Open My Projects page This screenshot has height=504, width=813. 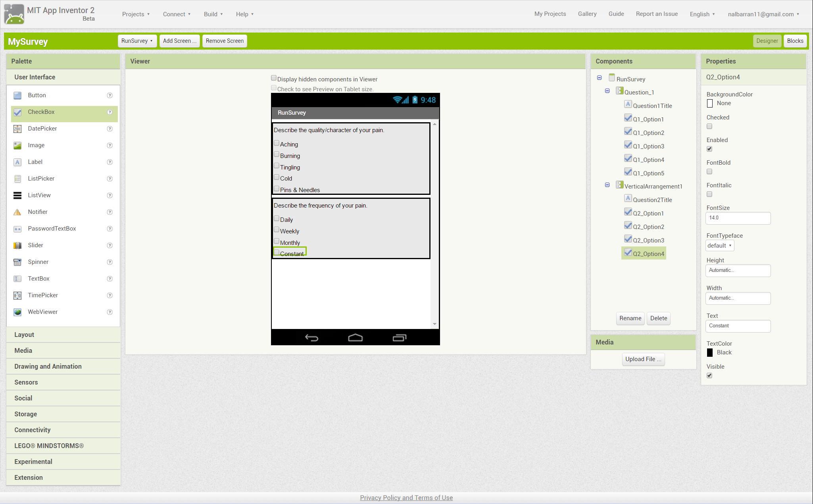pyautogui.click(x=550, y=14)
